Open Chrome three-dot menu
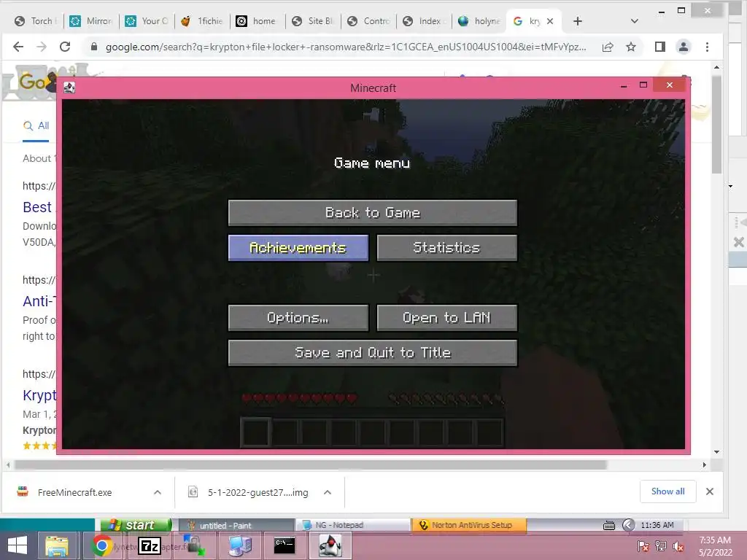This screenshot has height=560, width=747. (707, 47)
